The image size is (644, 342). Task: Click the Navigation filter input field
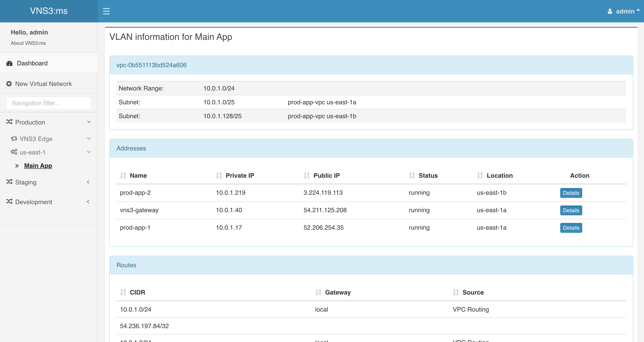click(x=49, y=103)
